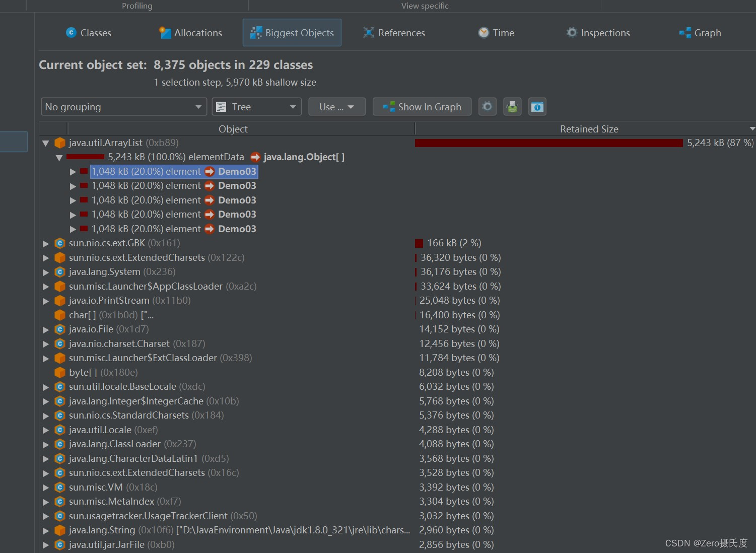The image size is (756, 553).
Task: Click the byte[ ] (0x180e) array icon
Action: 60,373
